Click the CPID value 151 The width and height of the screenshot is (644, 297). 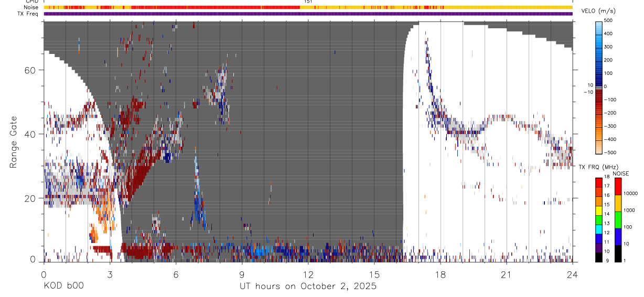coord(308,2)
